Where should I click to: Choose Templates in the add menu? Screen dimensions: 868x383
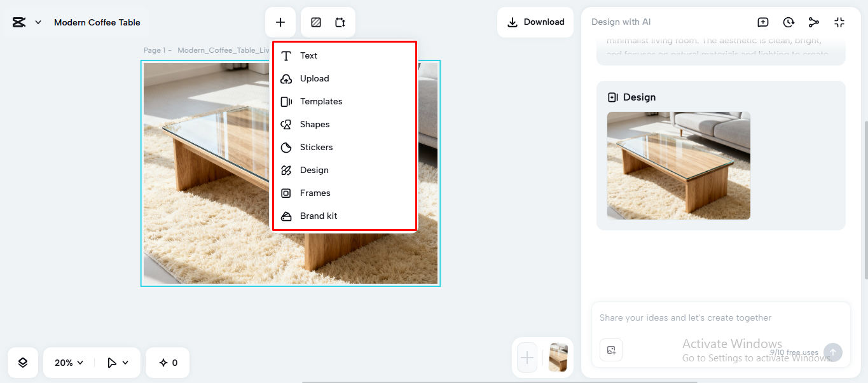tap(345, 101)
